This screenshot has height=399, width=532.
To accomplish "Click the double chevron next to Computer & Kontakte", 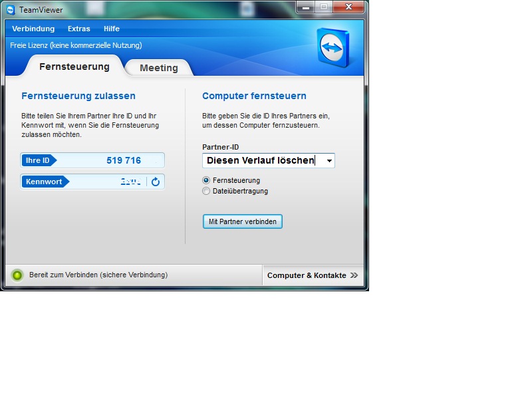I will [354, 275].
